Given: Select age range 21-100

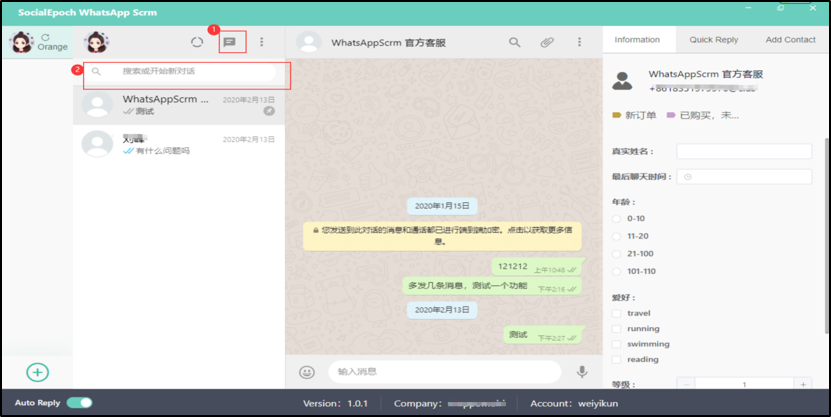Looking at the screenshot, I should [616, 254].
